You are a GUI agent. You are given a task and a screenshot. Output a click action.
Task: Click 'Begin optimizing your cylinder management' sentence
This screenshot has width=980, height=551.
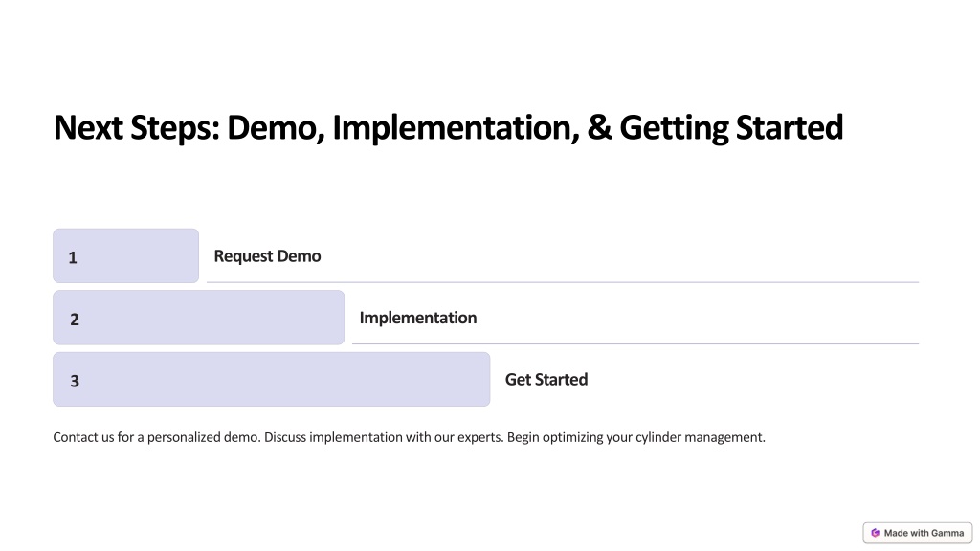tap(636, 437)
